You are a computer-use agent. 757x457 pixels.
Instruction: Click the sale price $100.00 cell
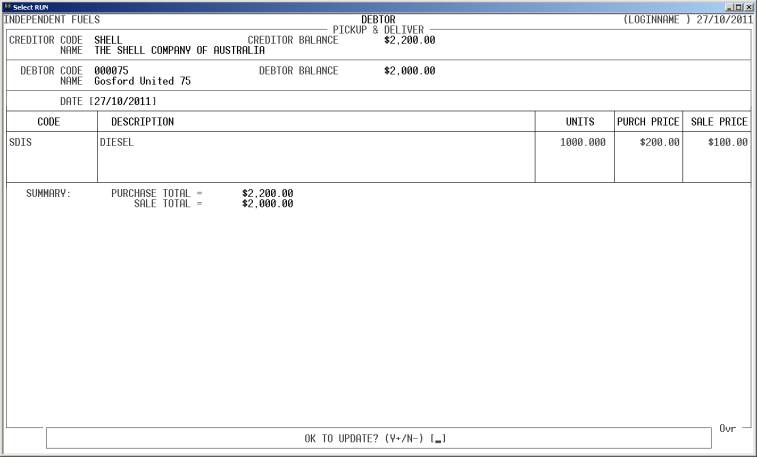(727, 143)
